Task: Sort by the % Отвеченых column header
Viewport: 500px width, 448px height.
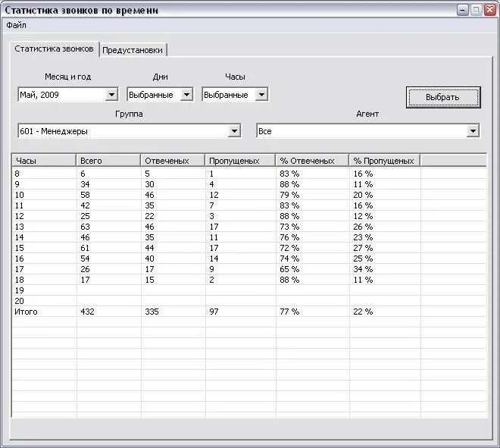Action: tap(312, 161)
